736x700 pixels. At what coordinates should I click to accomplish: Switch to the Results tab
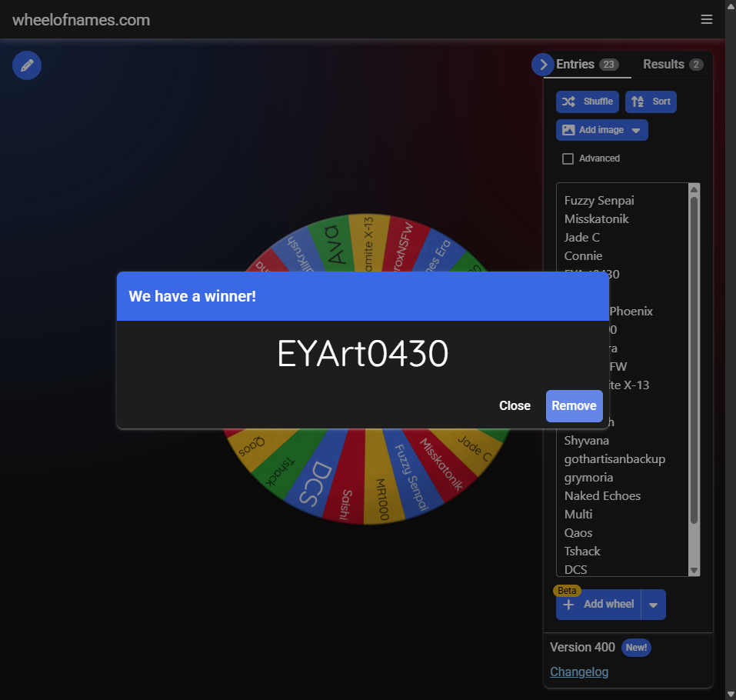[x=672, y=65]
